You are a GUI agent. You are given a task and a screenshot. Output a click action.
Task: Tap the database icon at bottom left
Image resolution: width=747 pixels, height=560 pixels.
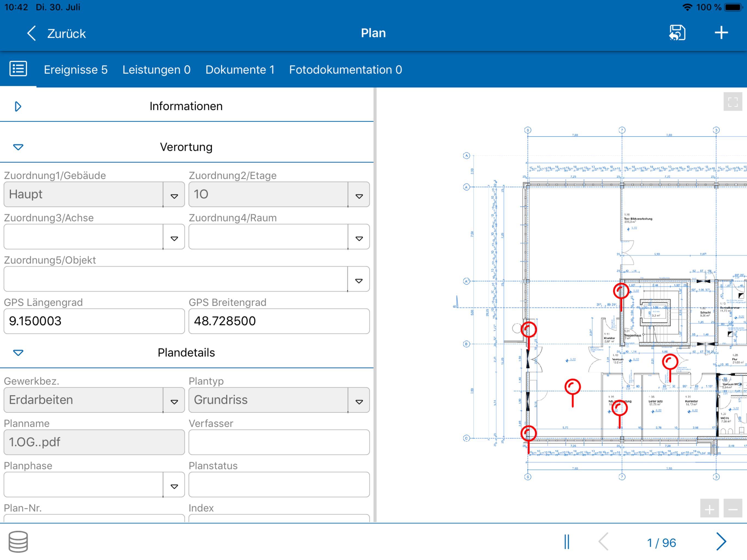pos(18,542)
